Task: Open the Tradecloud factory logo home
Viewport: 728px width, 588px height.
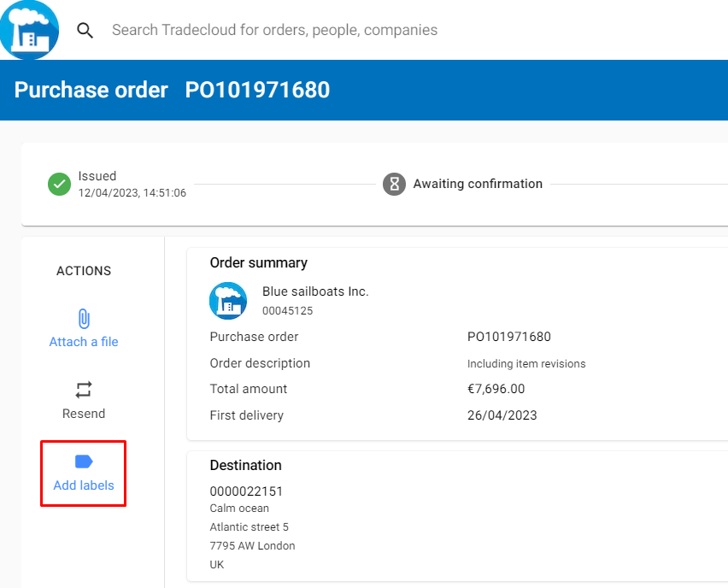Action: 29,30
